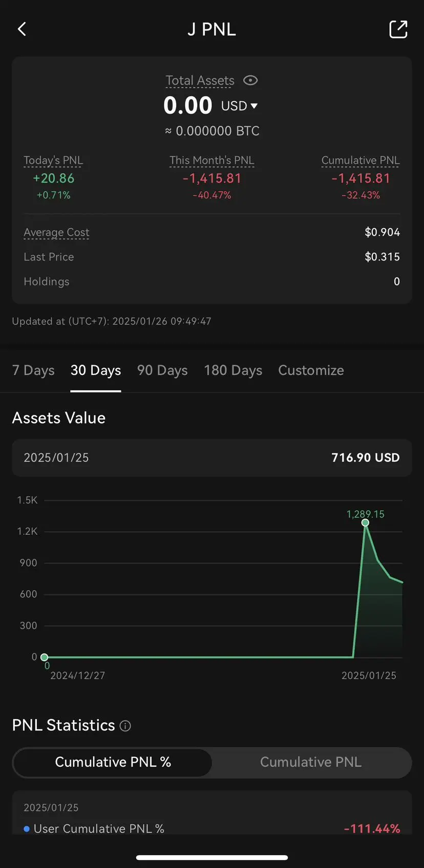Open the share export icon
This screenshot has height=868, width=424.
tap(398, 29)
